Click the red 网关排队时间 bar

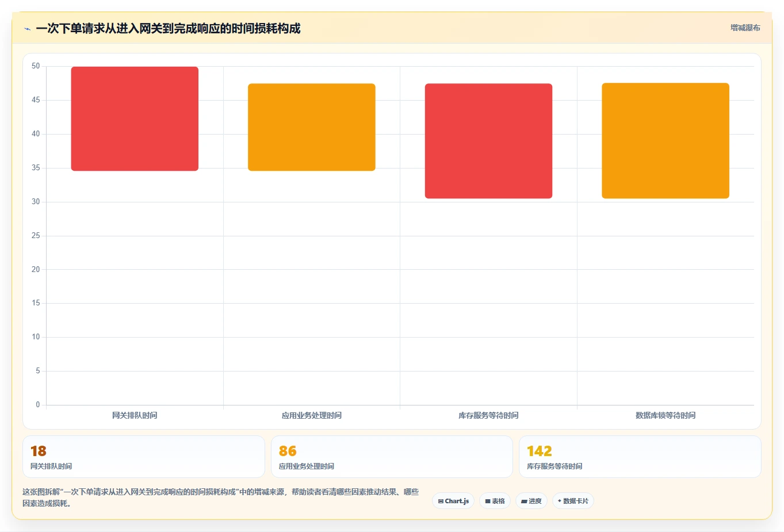click(135, 118)
